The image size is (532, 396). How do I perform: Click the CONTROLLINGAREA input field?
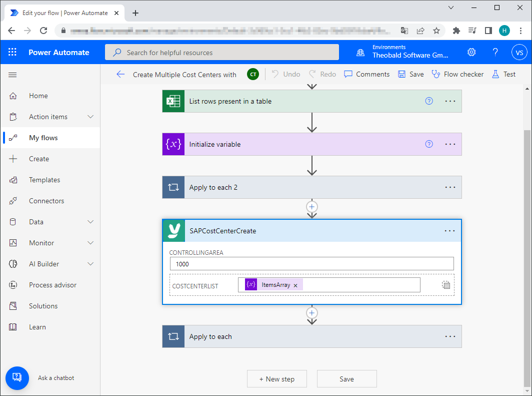coord(312,264)
